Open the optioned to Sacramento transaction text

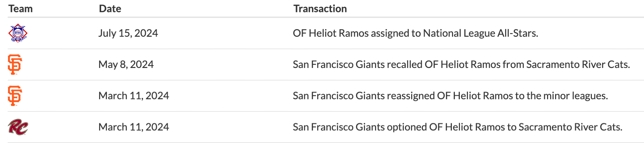click(457, 127)
